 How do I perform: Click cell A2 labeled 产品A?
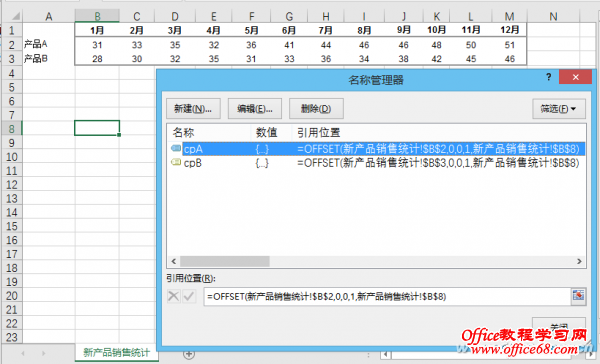click(49, 44)
